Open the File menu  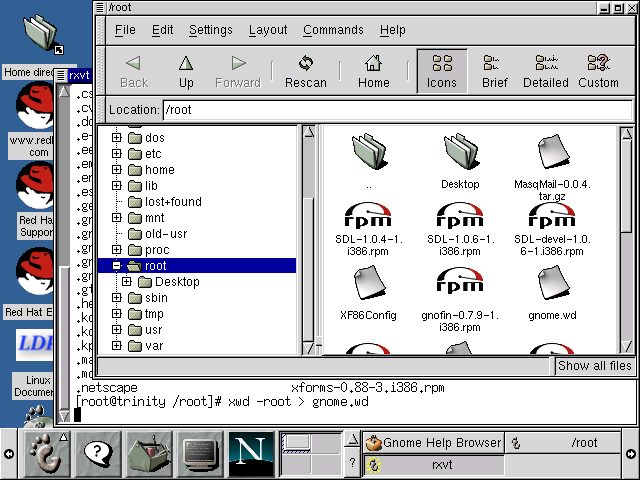[x=125, y=30]
